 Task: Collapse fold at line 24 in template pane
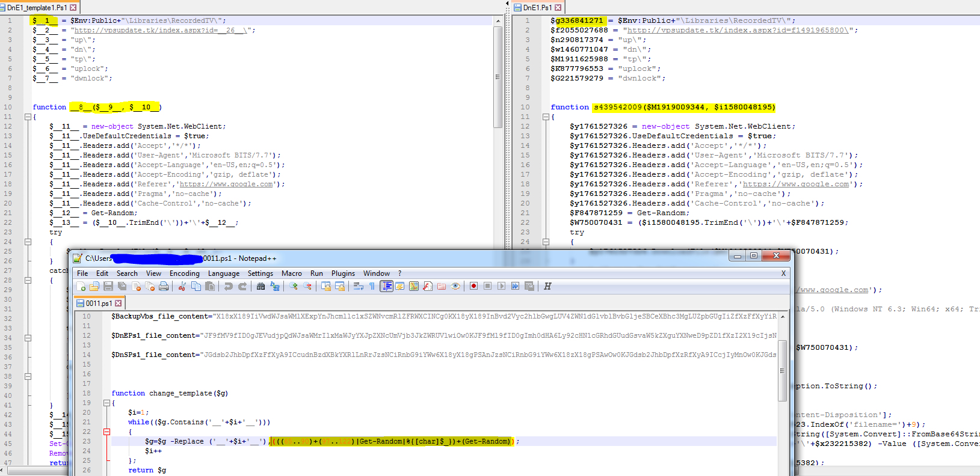click(28, 242)
